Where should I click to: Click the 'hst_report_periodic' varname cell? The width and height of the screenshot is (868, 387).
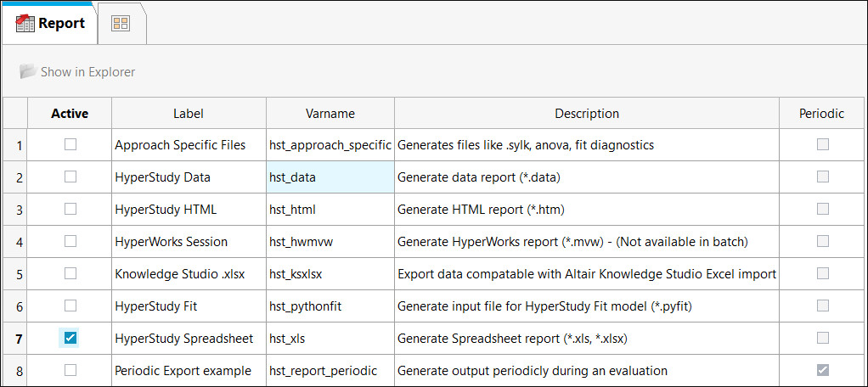[330, 370]
